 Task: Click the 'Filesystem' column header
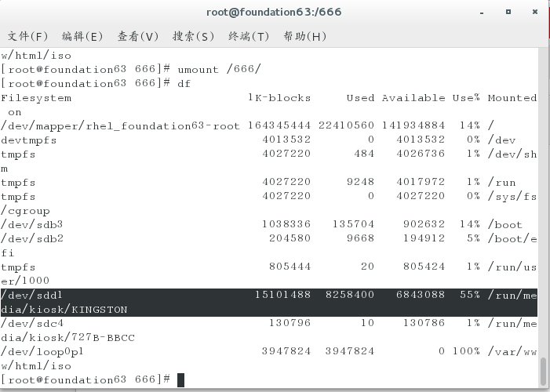click(36, 98)
